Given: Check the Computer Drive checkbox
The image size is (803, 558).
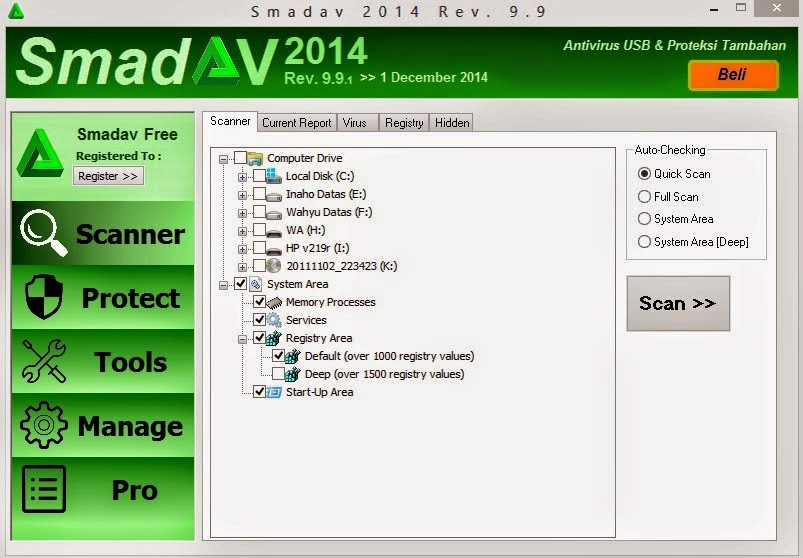Looking at the screenshot, I should point(240,157).
